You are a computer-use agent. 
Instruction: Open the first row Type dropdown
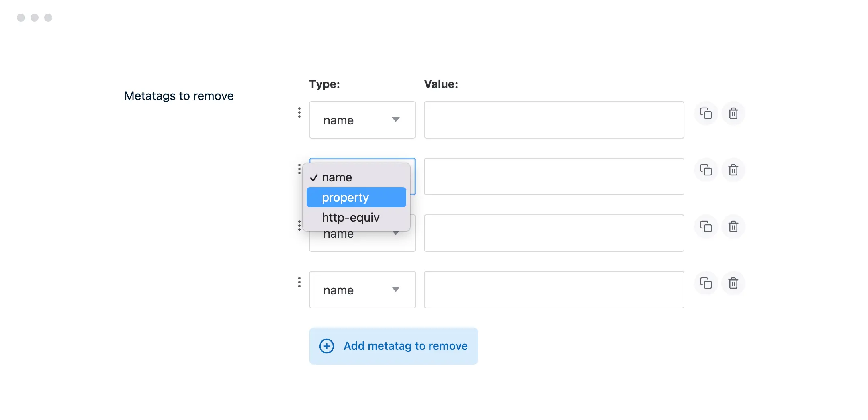(x=362, y=120)
